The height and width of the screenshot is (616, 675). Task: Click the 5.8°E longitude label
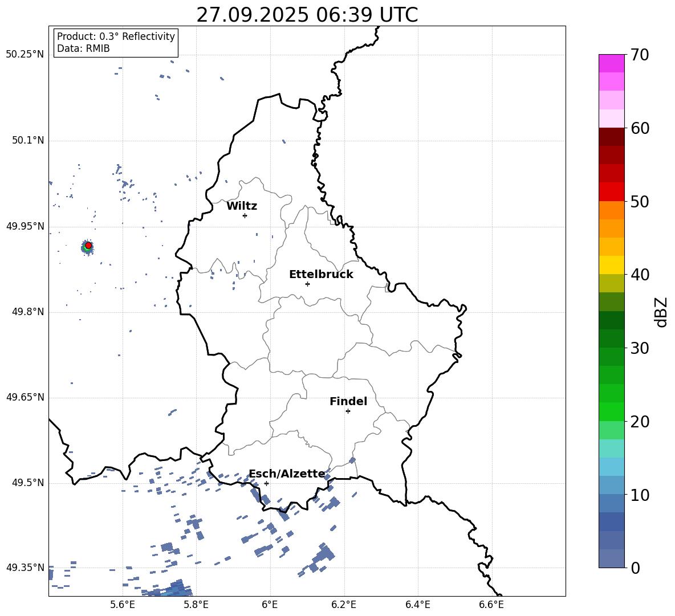(x=196, y=605)
